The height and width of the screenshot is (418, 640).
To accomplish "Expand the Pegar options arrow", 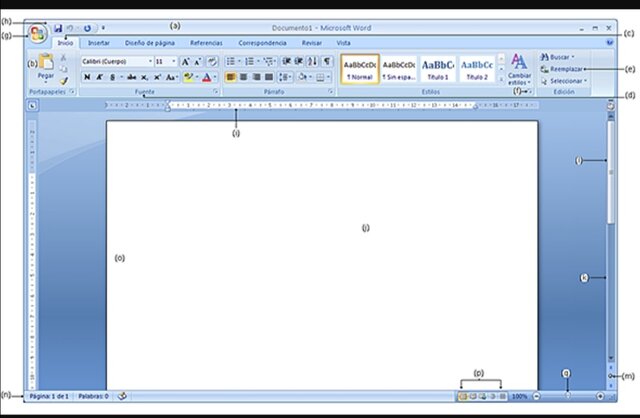I will (x=46, y=82).
